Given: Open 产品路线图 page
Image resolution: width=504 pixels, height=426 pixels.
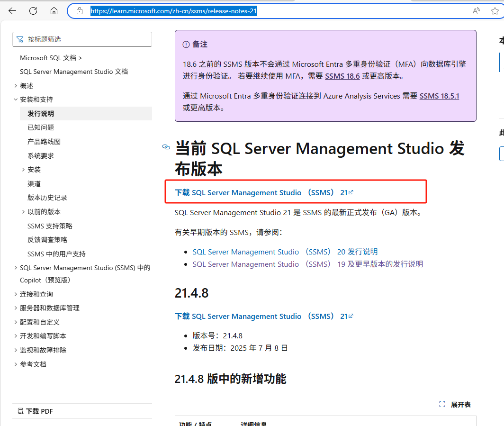Looking at the screenshot, I should 44,142.
